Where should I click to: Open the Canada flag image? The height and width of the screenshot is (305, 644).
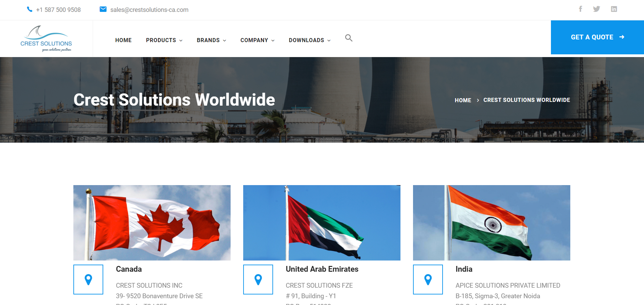click(152, 223)
